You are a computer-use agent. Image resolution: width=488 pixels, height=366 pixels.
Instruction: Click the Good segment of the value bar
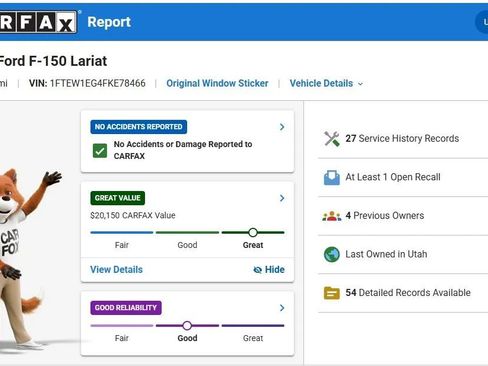point(187,232)
